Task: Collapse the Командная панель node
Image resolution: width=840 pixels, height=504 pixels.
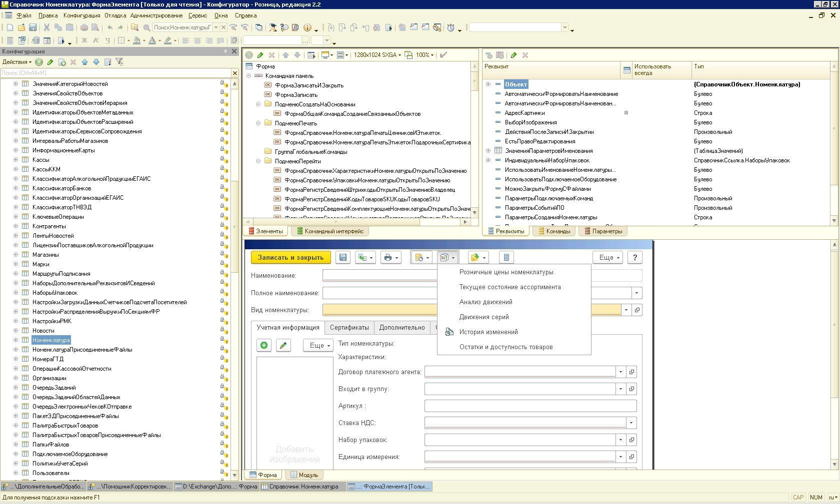Action: tap(248, 76)
